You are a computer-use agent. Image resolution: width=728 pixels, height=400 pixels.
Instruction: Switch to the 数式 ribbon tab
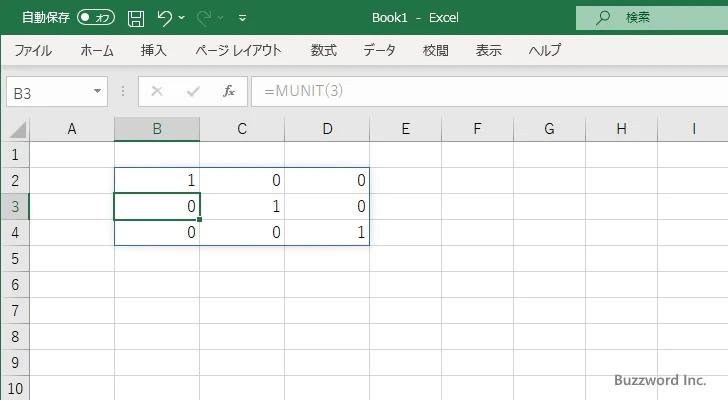point(324,50)
